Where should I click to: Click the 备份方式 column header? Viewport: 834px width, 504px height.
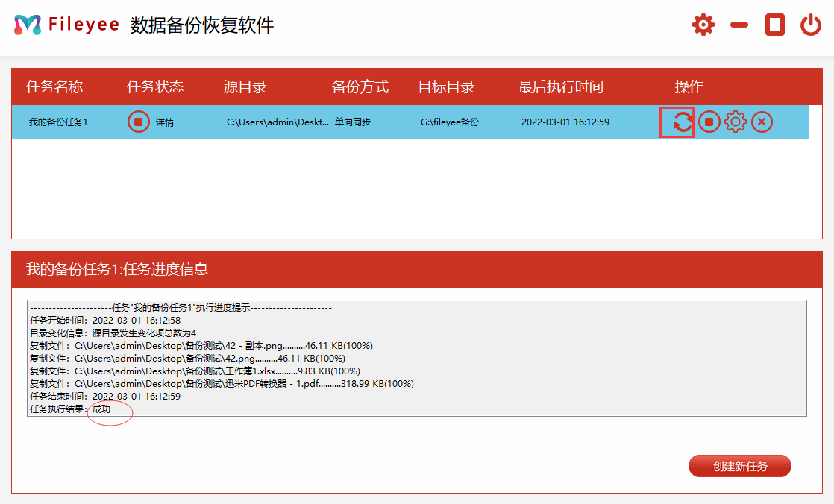360,87
